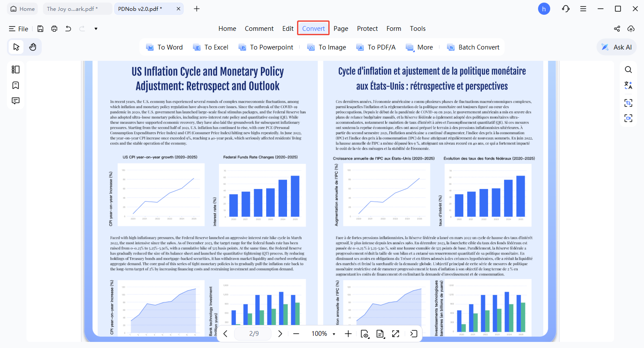
Task: Click the share icon
Action: pyautogui.click(x=617, y=29)
